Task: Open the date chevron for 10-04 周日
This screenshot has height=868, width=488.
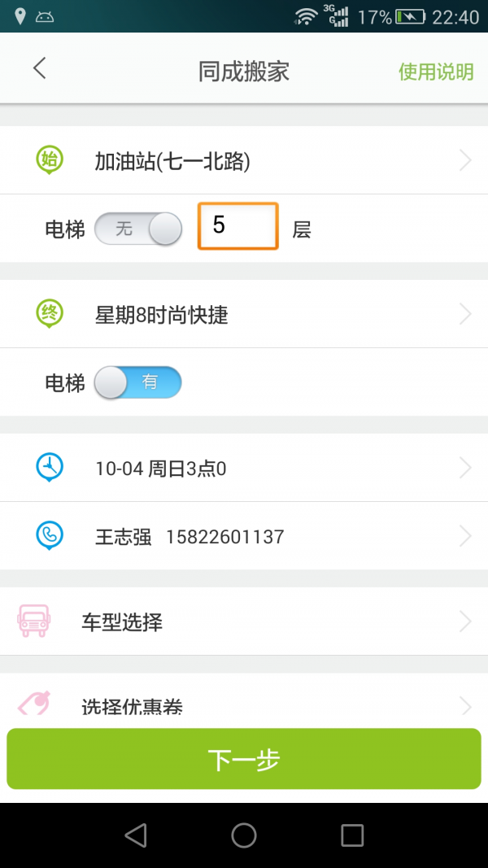Action: point(465,468)
